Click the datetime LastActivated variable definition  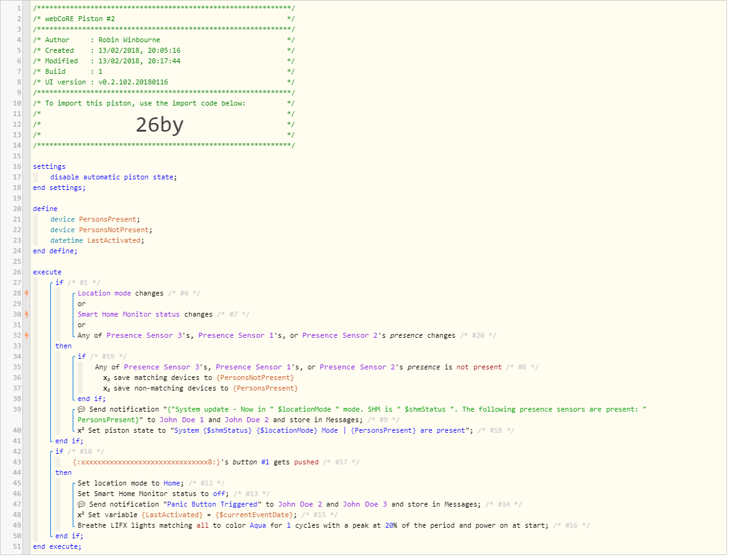[x=97, y=241]
